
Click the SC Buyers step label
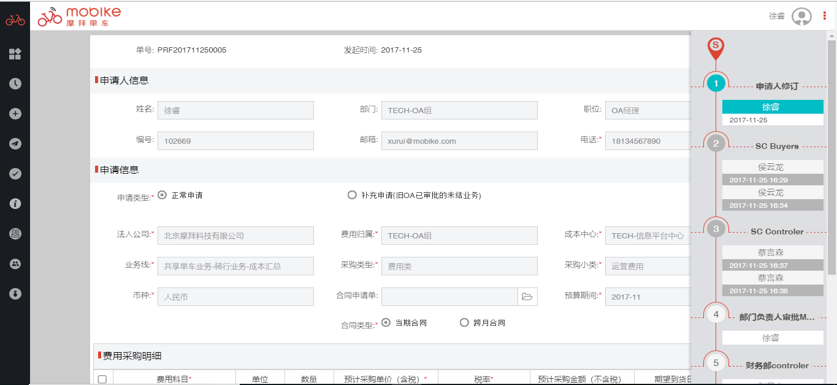click(777, 145)
